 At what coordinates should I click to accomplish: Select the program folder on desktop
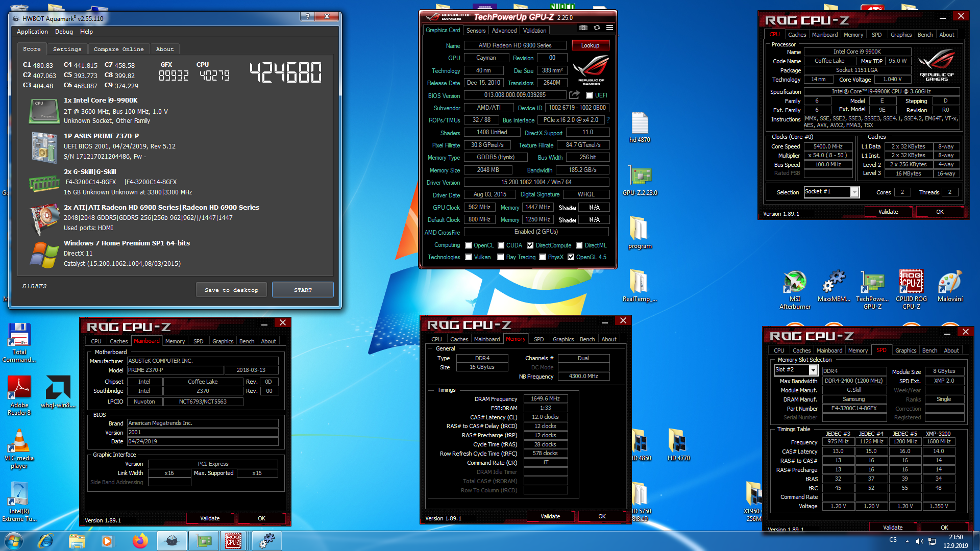pyautogui.click(x=640, y=233)
